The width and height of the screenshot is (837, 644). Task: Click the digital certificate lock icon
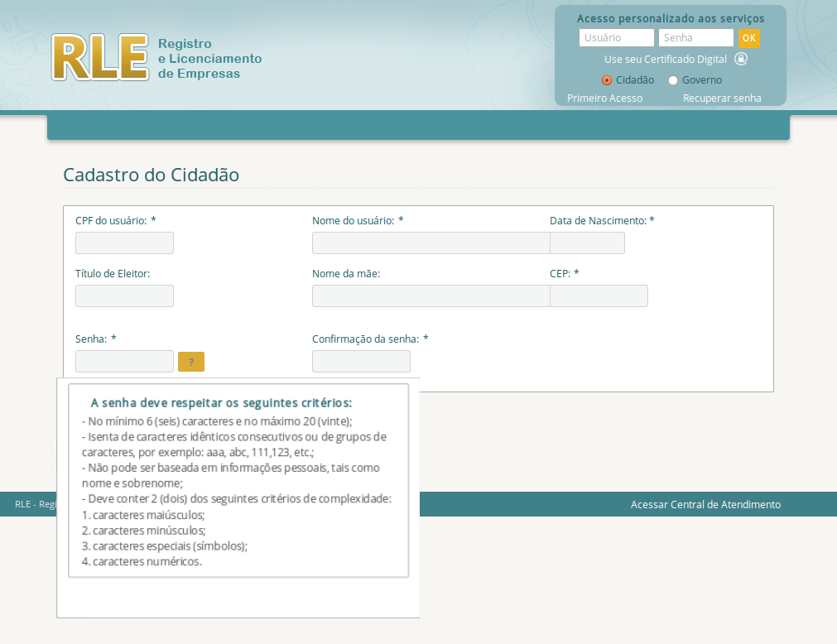pos(741,59)
